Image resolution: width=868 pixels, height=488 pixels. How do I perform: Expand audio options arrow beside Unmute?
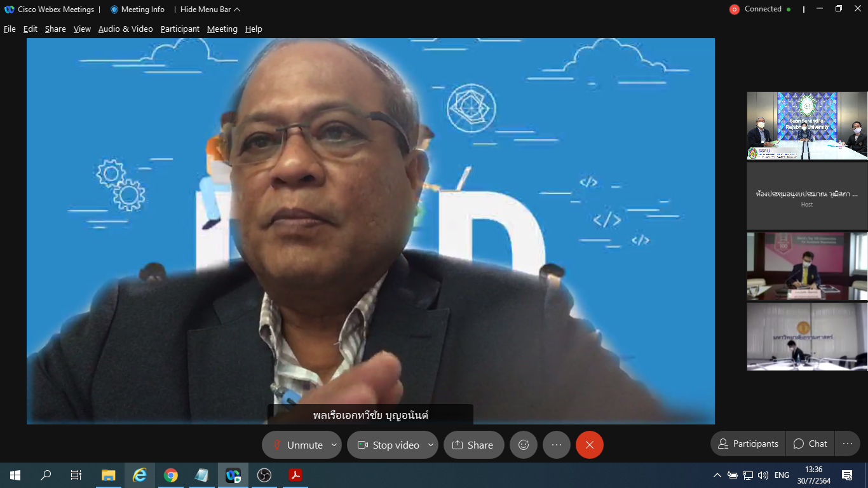(x=334, y=445)
